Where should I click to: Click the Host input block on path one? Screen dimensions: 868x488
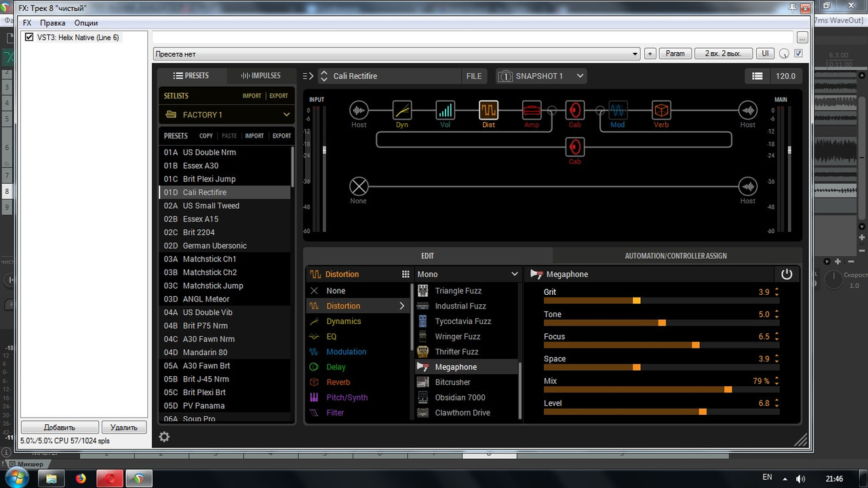point(359,110)
